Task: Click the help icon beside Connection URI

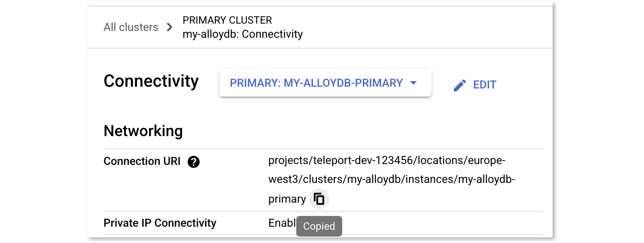Action: [194, 162]
